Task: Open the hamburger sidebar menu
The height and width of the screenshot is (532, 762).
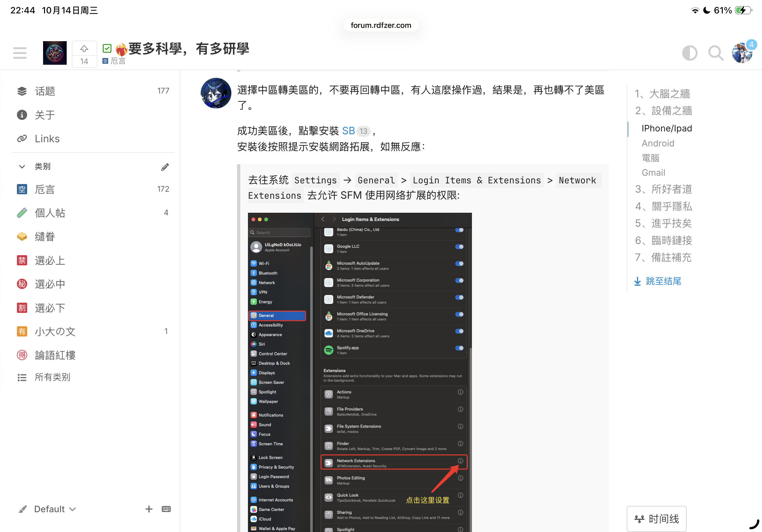Action: [20, 53]
